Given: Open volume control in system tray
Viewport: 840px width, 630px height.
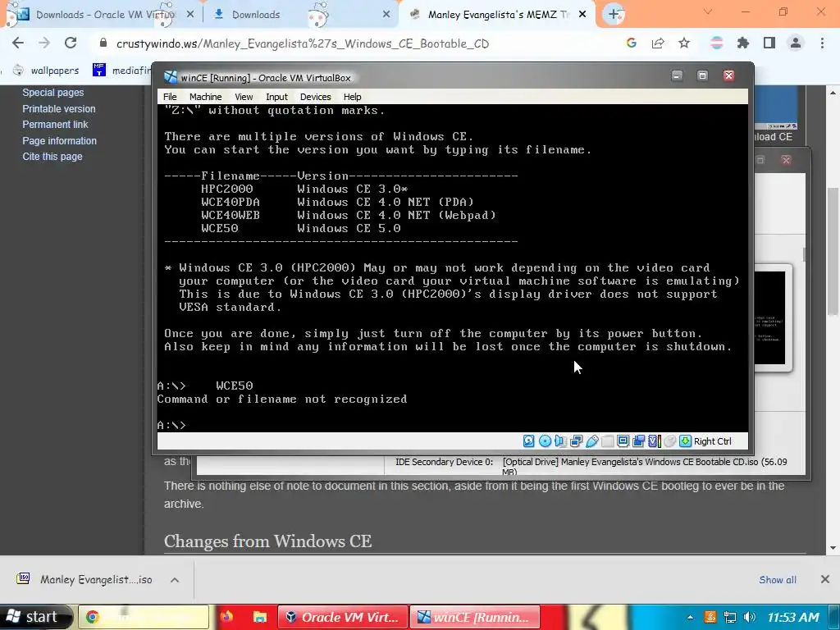Looking at the screenshot, I should pyautogui.click(x=750, y=617).
